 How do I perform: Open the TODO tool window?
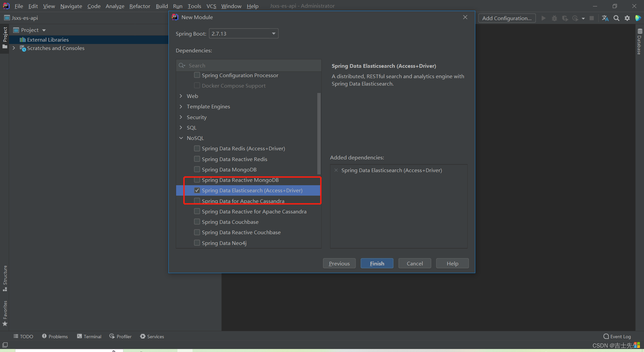tap(23, 336)
